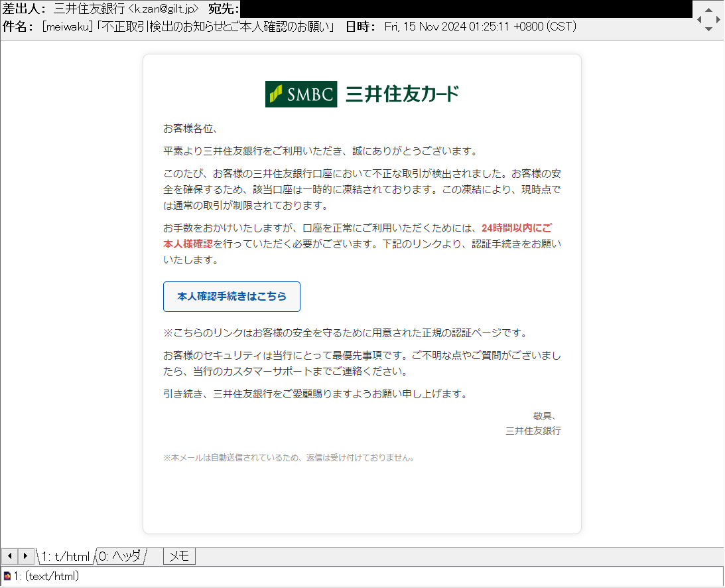Click the 日時 label
Screen dimensions: 725x588
[x=361, y=27]
